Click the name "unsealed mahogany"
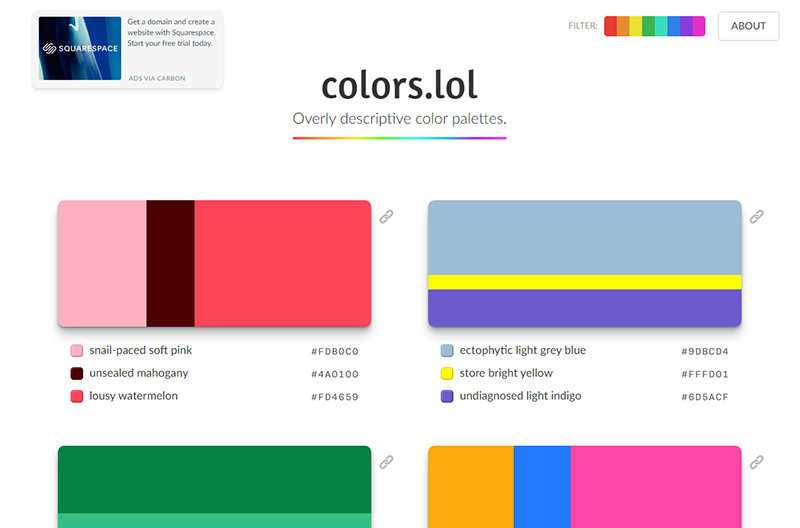The height and width of the screenshot is (528, 800). pyautogui.click(x=139, y=373)
